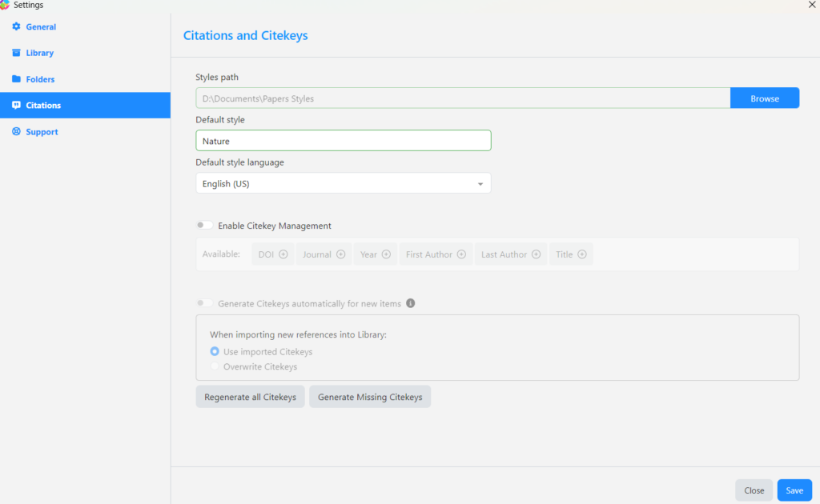Toggle Generate Citekeys automatically for new items
820x504 pixels.
click(205, 304)
